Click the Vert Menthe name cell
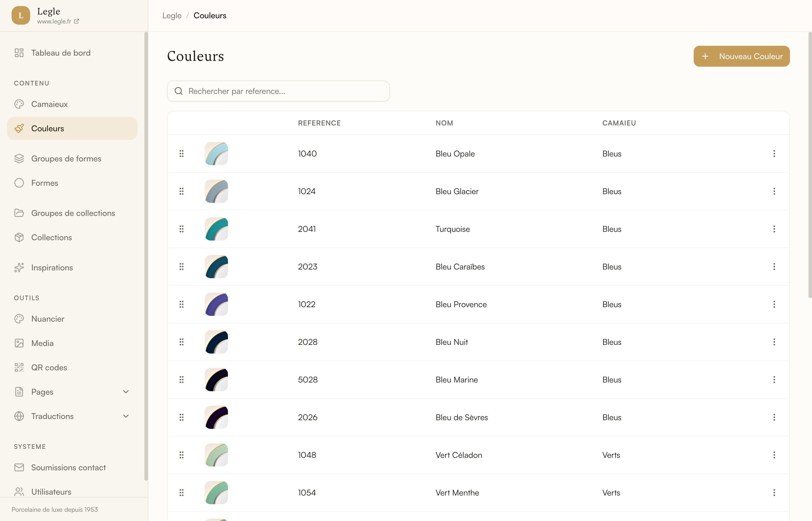Image resolution: width=812 pixels, height=521 pixels. pos(457,493)
